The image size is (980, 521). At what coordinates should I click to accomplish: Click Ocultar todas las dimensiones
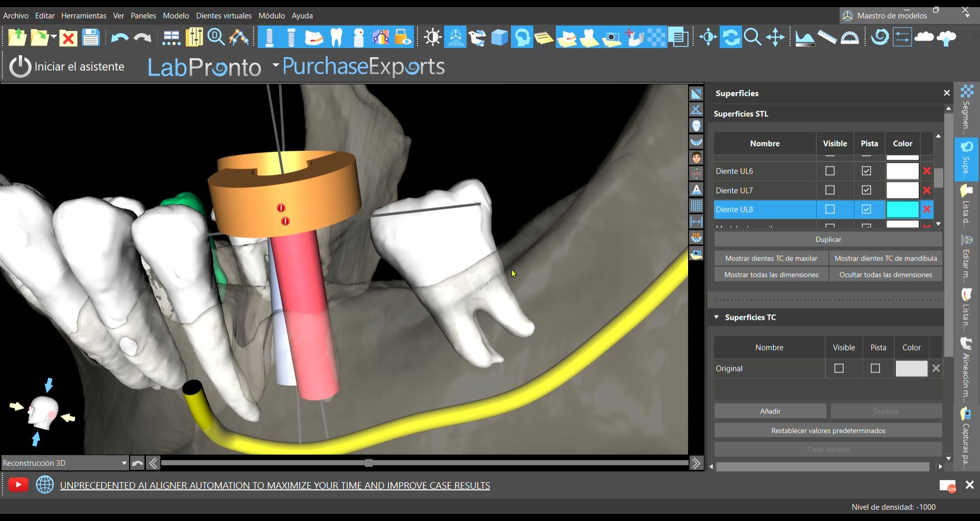886,275
